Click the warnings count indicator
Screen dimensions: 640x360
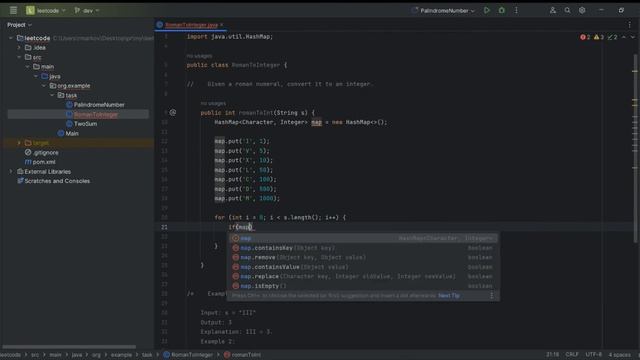[x=599, y=37]
